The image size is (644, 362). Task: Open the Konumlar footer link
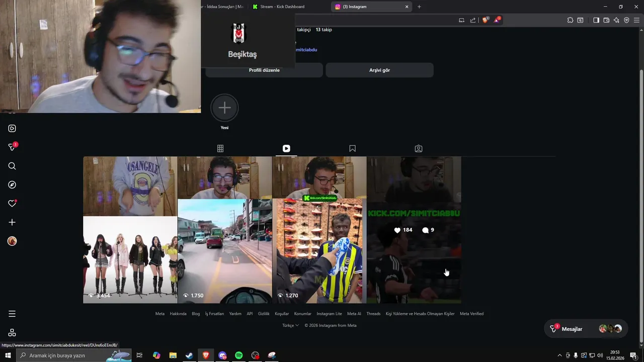pyautogui.click(x=303, y=314)
